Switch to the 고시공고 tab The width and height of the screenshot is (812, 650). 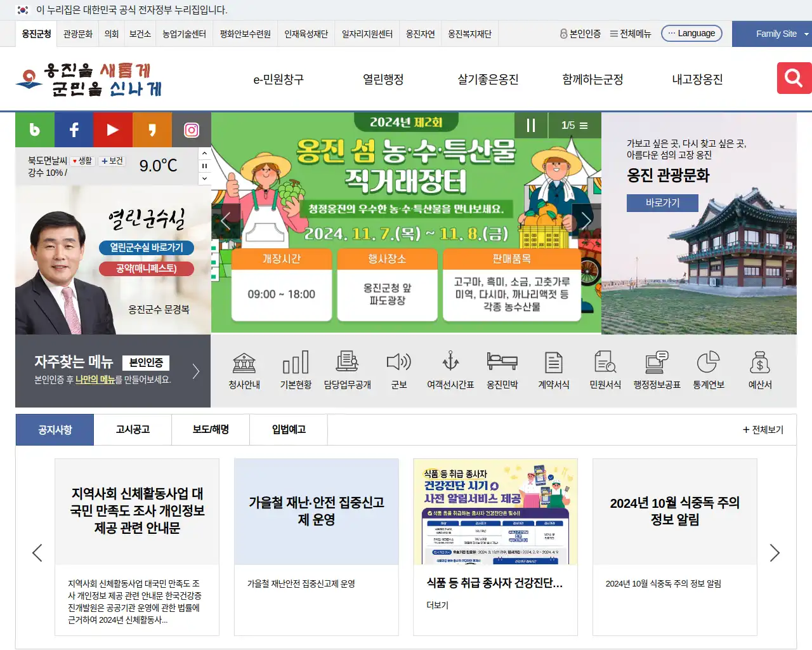[x=133, y=430]
